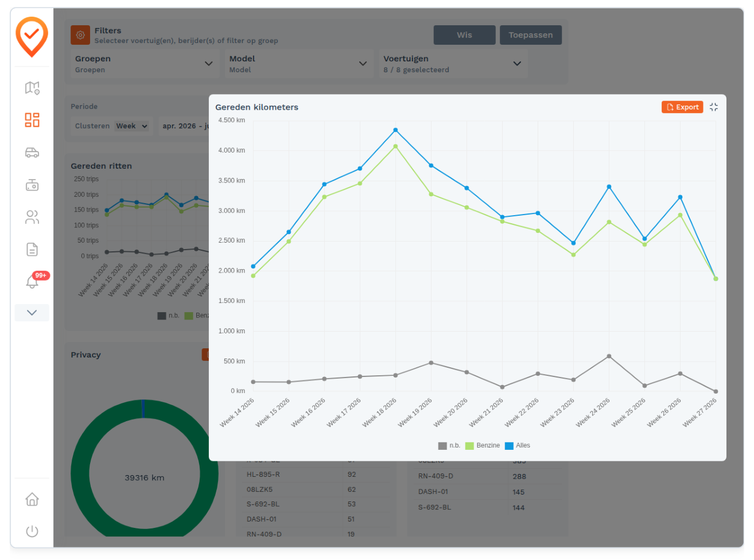Viewport: 754px width, 560px height.
Task: Open the tracker device icon
Action: click(x=32, y=185)
